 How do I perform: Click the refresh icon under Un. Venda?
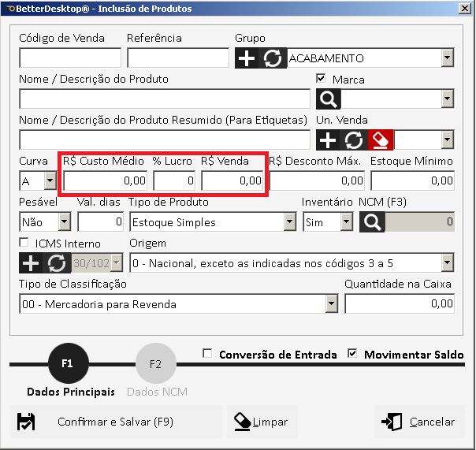pos(354,140)
